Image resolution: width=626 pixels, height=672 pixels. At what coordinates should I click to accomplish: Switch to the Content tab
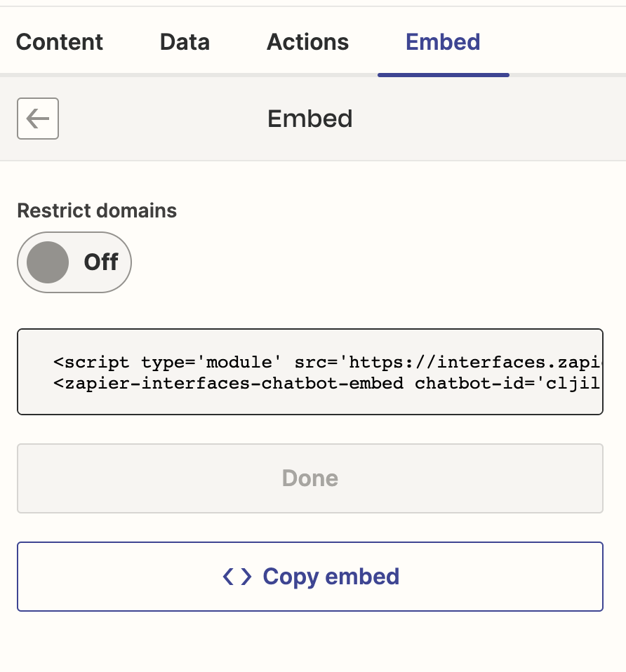coord(59,42)
